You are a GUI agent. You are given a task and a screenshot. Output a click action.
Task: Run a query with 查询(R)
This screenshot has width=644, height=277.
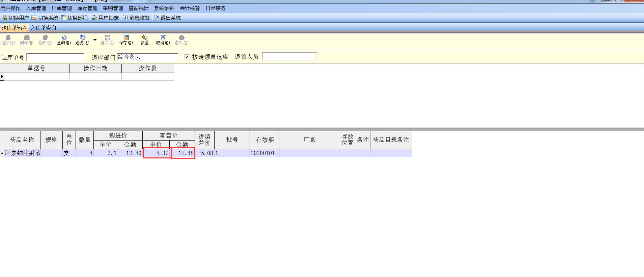coord(64,40)
